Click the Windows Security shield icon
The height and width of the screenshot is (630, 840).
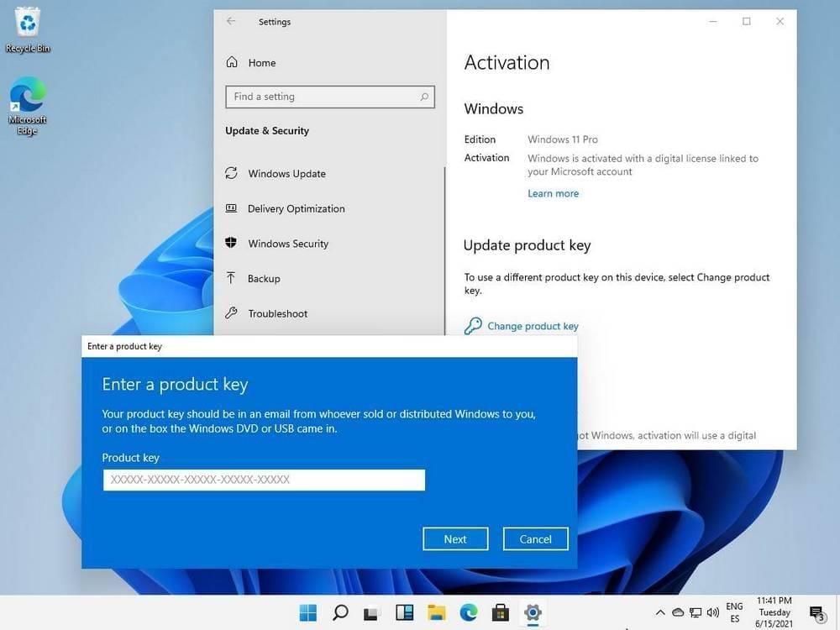[231, 243]
